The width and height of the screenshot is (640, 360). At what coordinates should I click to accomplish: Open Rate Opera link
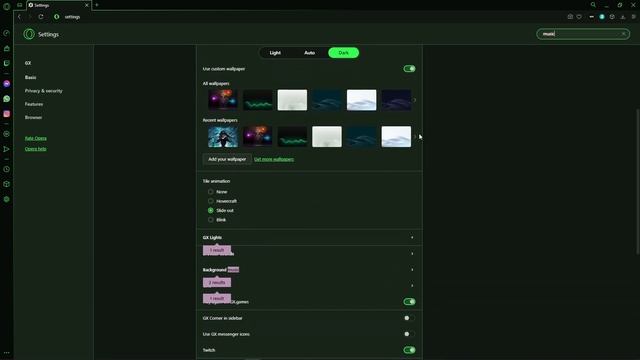[x=36, y=138]
